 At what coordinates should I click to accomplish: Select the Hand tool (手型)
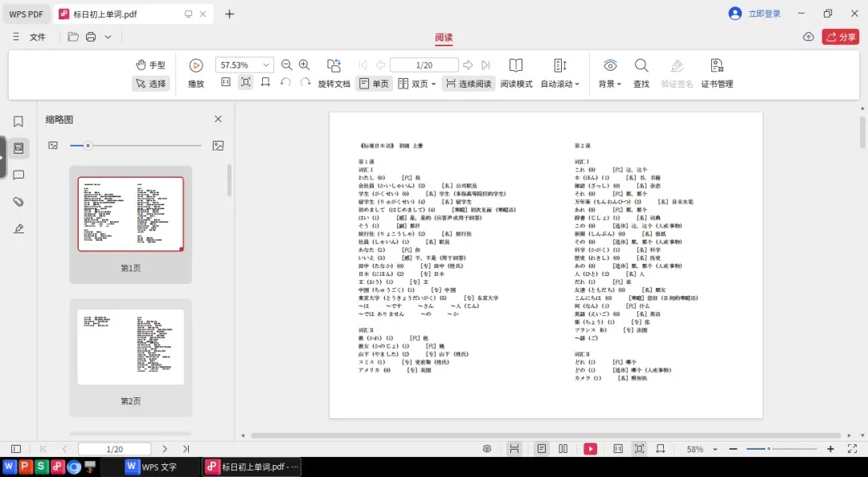(150, 65)
